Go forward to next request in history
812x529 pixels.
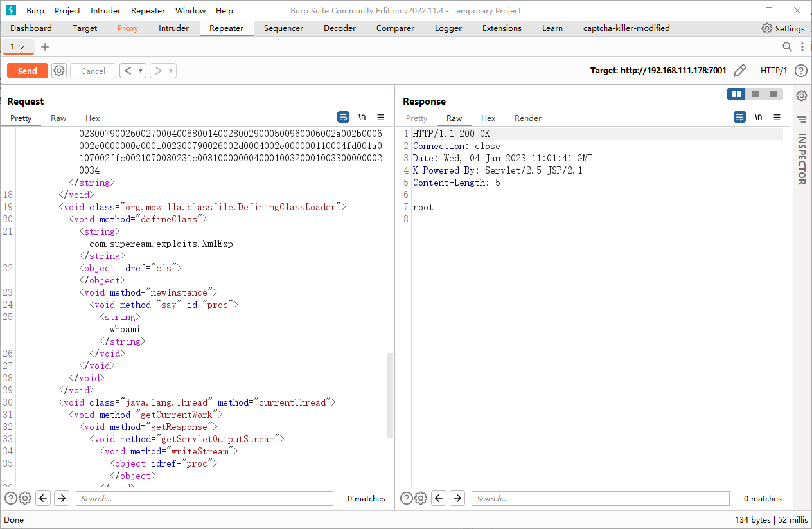coord(157,71)
